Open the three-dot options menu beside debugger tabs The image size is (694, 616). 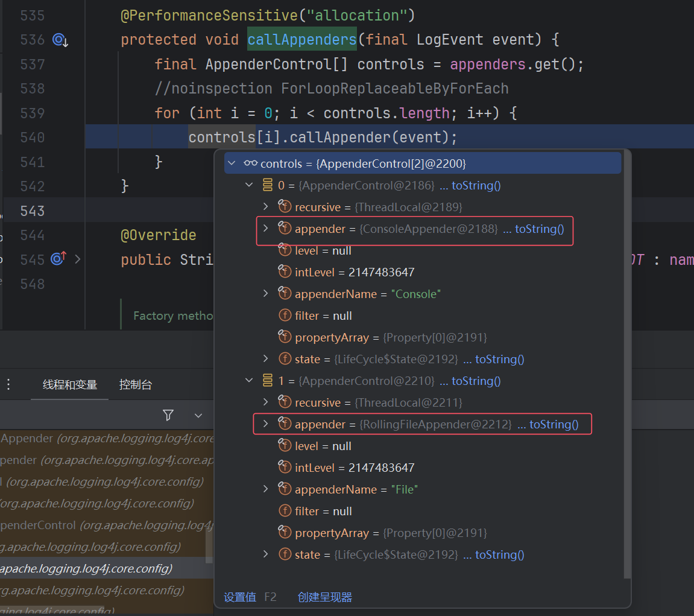(8, 385)
